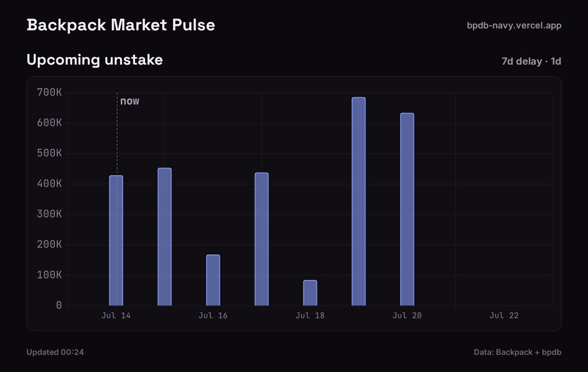Select the short Jul 18 bar

(310, 293)
